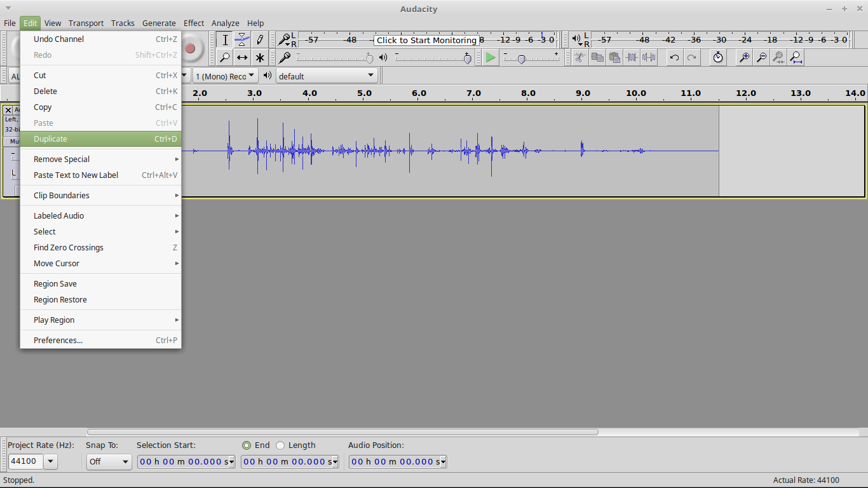Open the File menu

10,23
